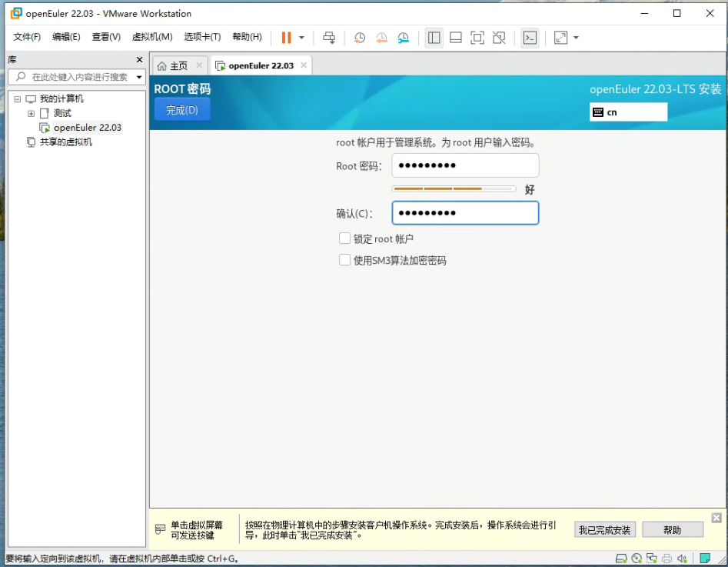Image resolution: width=728 pixels, height=567 pixels.
Task: Click the hard disk status bar icon
Action: 620,559
